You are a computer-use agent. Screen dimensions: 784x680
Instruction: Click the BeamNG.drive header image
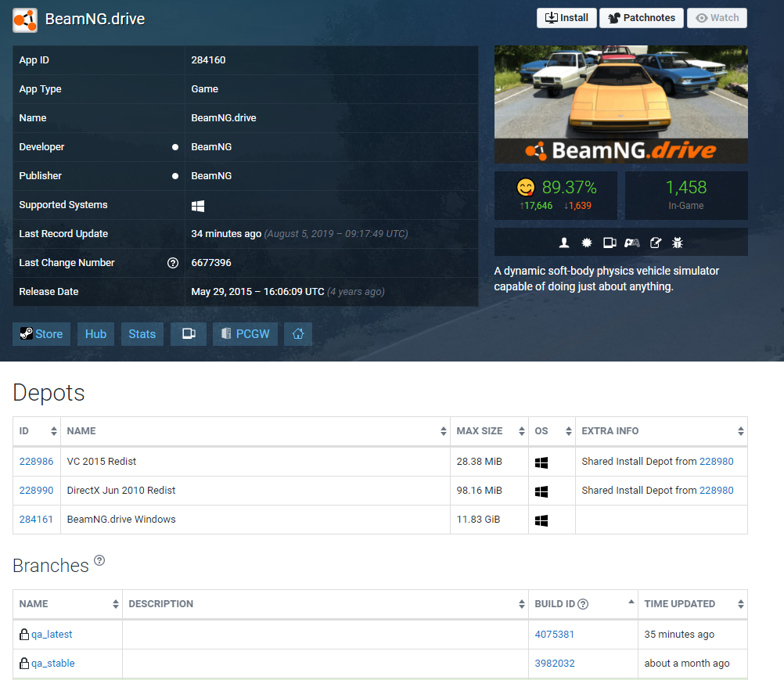[621, 105]
